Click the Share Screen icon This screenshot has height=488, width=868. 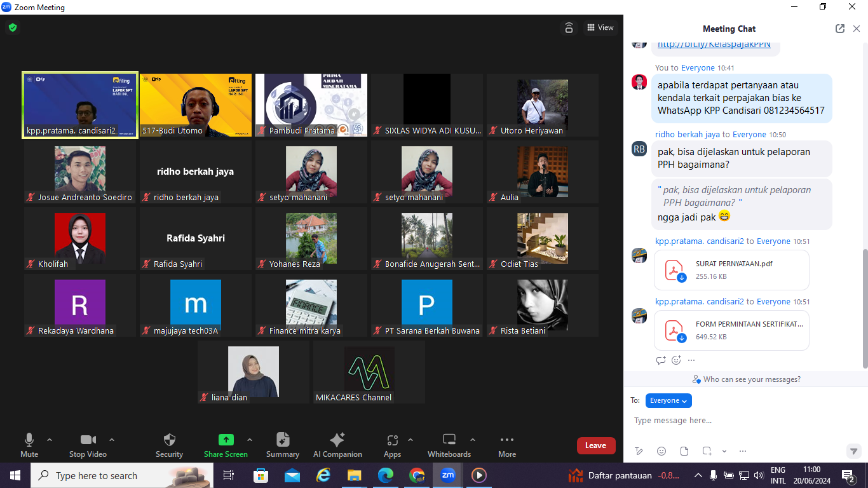tap(226, 440)
